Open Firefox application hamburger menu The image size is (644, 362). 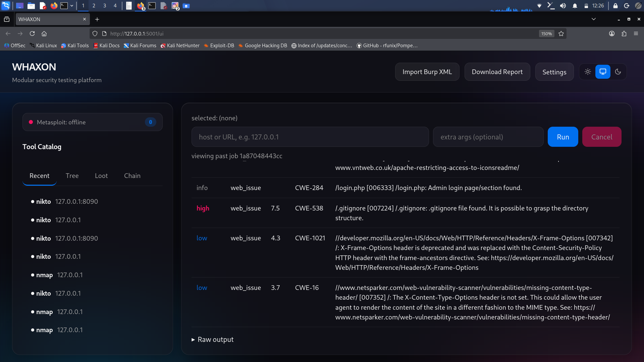click(x=636, y=34)
